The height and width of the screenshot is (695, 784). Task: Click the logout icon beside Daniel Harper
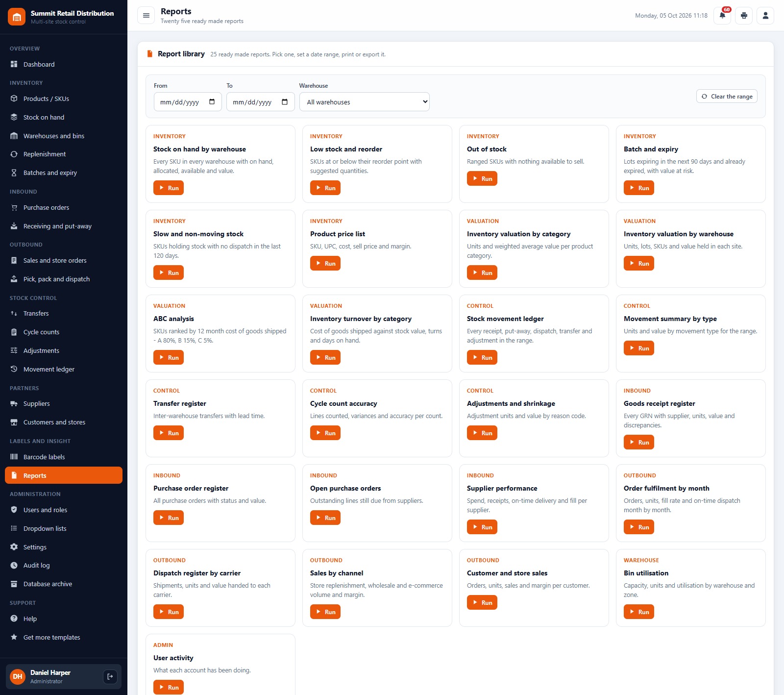pos(110,676)
